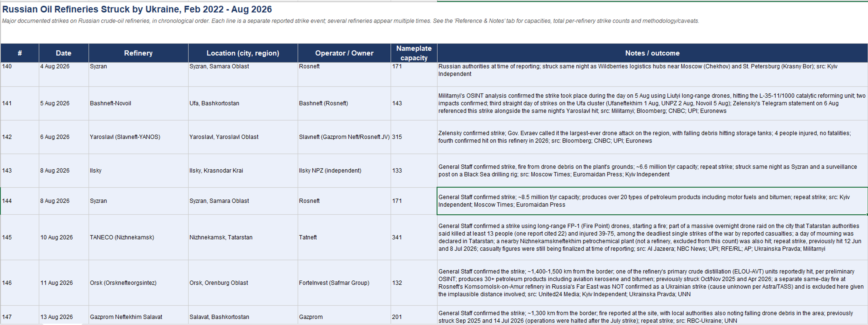
Task: Click the note mentioning '~8.5 million t/yr capacity'
Action: coord(652,201)
